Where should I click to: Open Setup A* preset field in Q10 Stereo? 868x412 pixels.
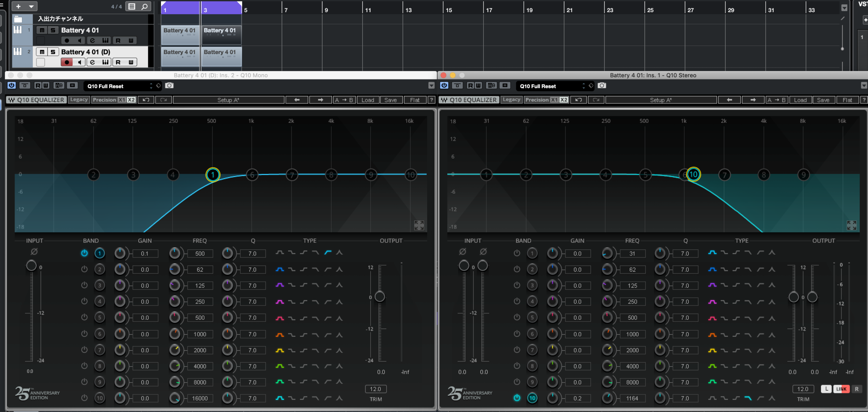click(661, 100)
